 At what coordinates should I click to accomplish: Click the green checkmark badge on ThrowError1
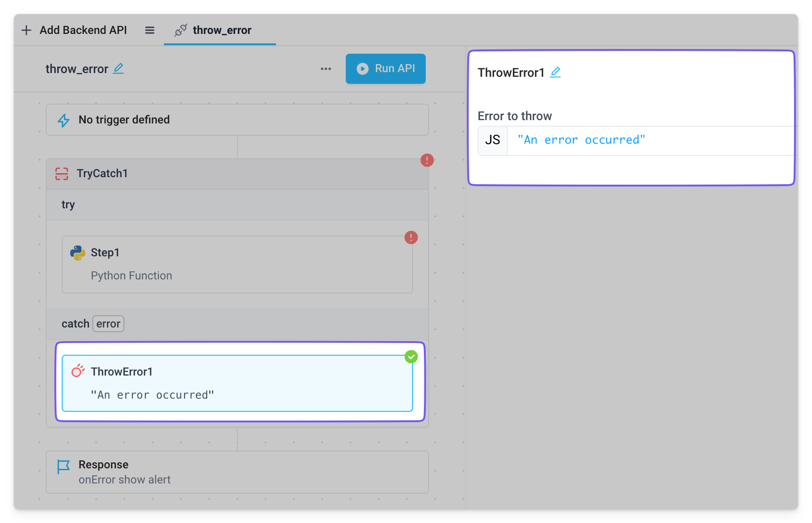point(411,357)
